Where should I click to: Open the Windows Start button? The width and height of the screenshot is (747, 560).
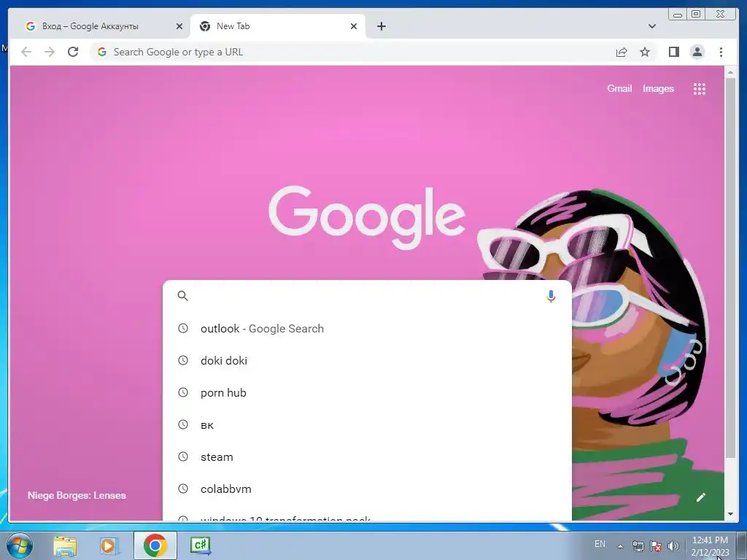[19, 545]
